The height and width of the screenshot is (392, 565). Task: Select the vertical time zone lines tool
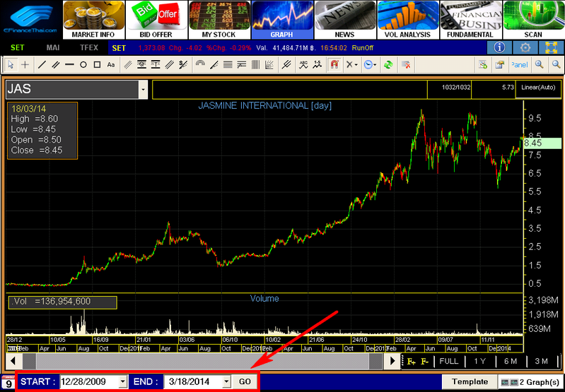[x=255, y=65]
